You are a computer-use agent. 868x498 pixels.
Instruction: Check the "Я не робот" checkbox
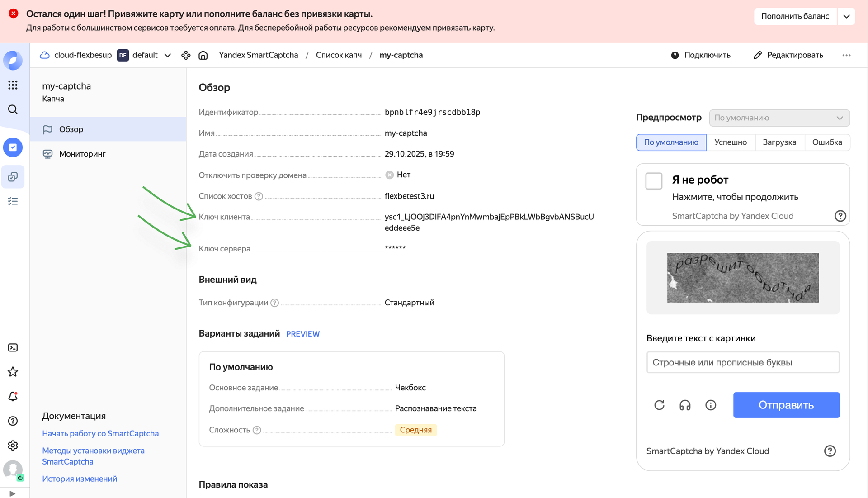pyautogui.click(x=653, y=180)
